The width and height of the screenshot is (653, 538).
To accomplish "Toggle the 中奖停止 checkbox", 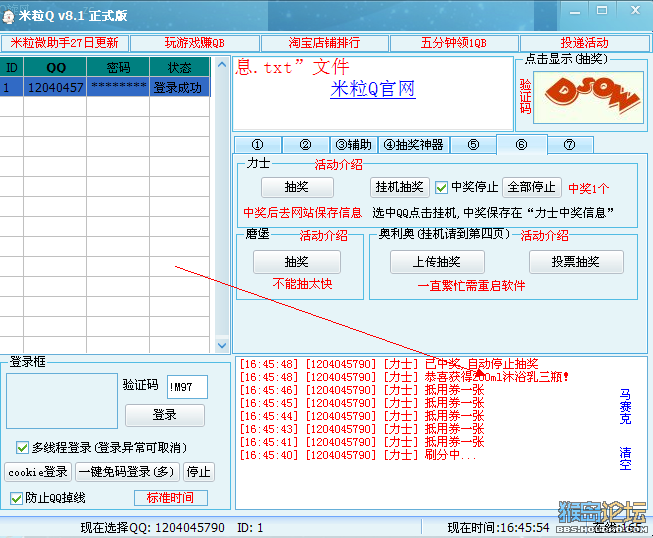I will pos(441,188).
